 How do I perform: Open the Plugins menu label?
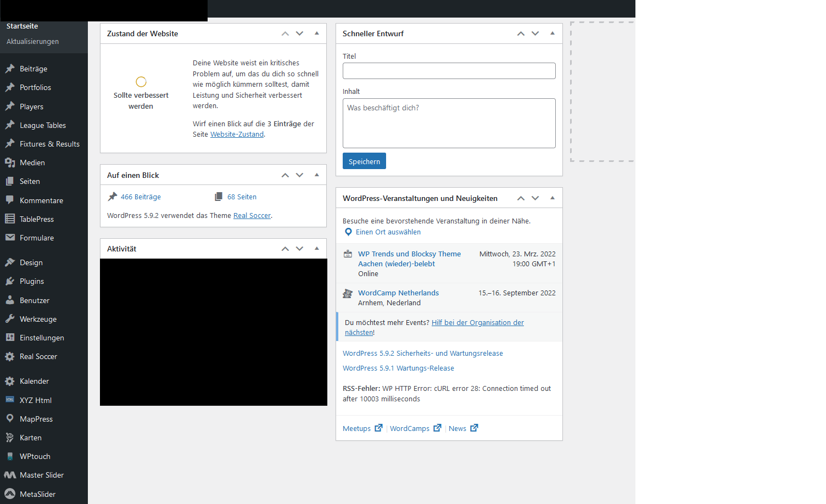click(x=32, y=281)
